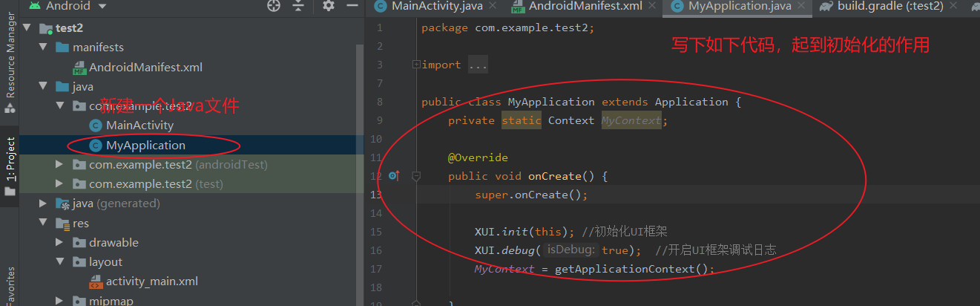Image resolution: width=980 pixels, height=306 pixels.
Task: Click the test2 module folder icon
Action: tap(45, 28)
